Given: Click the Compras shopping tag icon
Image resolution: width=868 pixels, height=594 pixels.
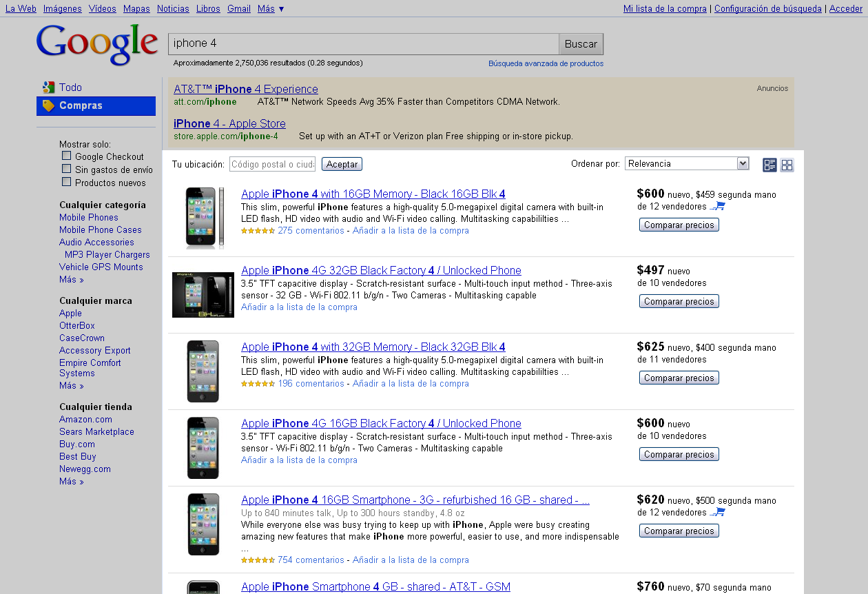Looking at the screenshot, I should 48,105.
